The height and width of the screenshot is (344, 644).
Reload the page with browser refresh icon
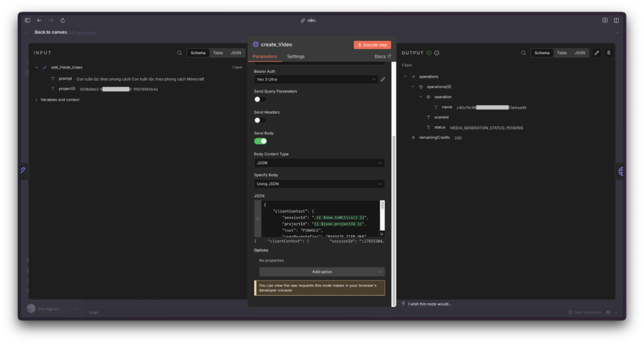[63, 20]
